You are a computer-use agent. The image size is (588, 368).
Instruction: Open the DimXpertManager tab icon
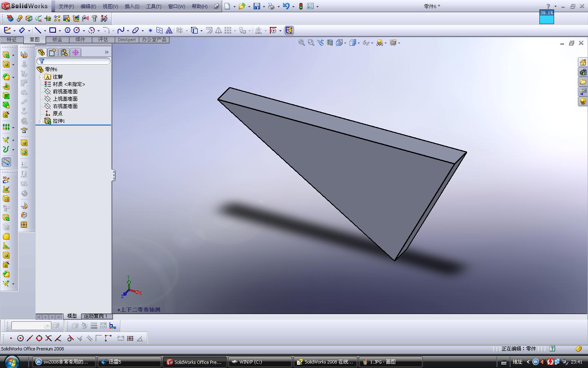pos(76,52)
